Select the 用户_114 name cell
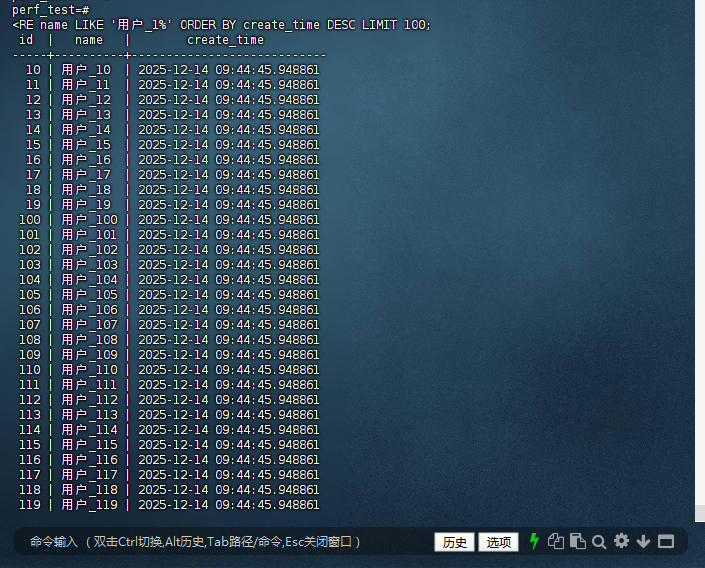This screenshot has width=705, height=568. coord(89,429)
